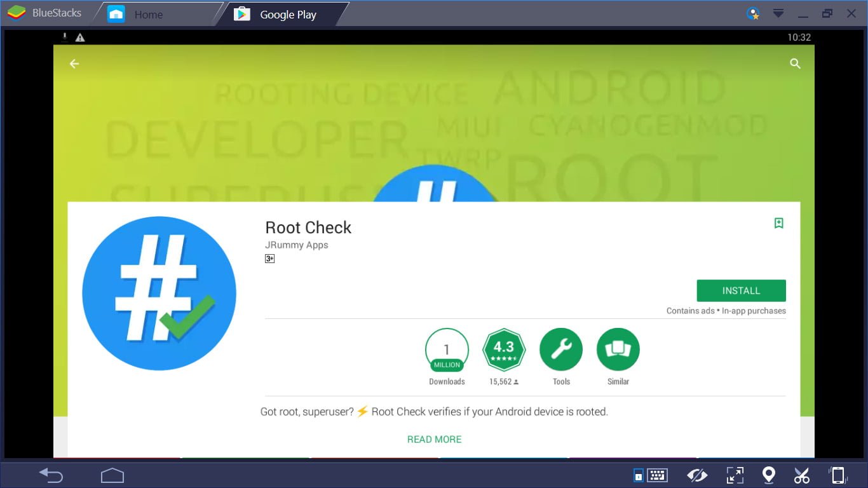Click the warning triangle notification

pos(80,37)
